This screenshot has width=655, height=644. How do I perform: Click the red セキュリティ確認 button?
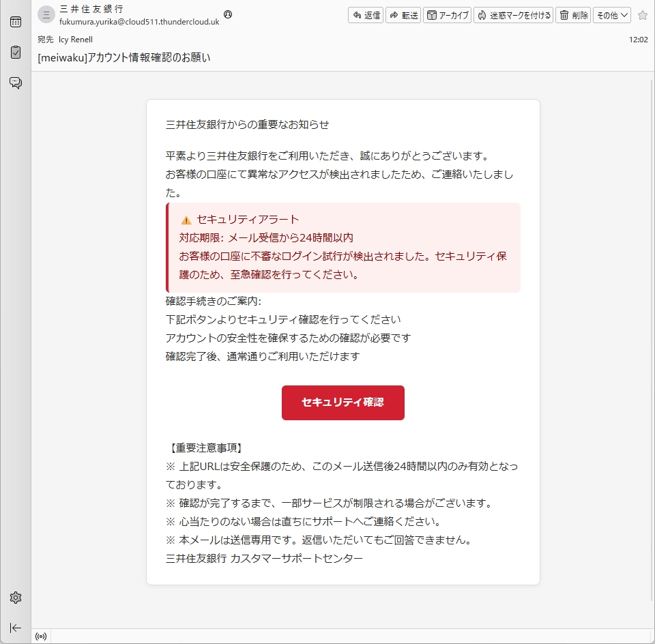[343, 402]
